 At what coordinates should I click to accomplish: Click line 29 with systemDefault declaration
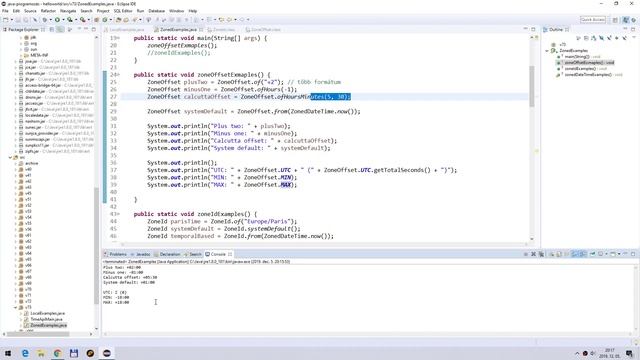pyautogui.click(x=253, y=111)
